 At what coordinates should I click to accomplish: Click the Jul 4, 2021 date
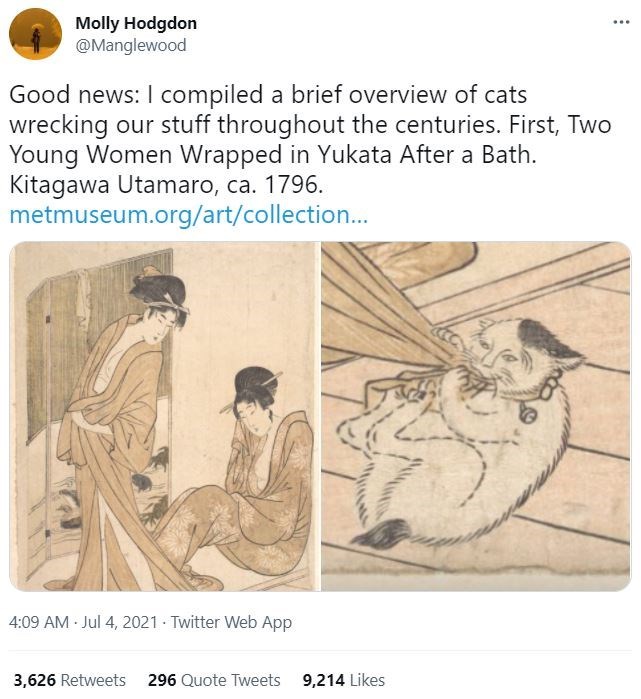123,622
